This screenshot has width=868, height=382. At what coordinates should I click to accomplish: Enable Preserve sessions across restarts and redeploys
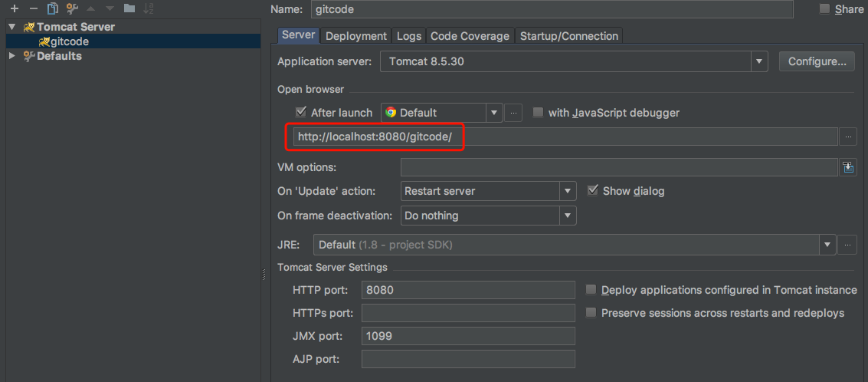(591, 313)
